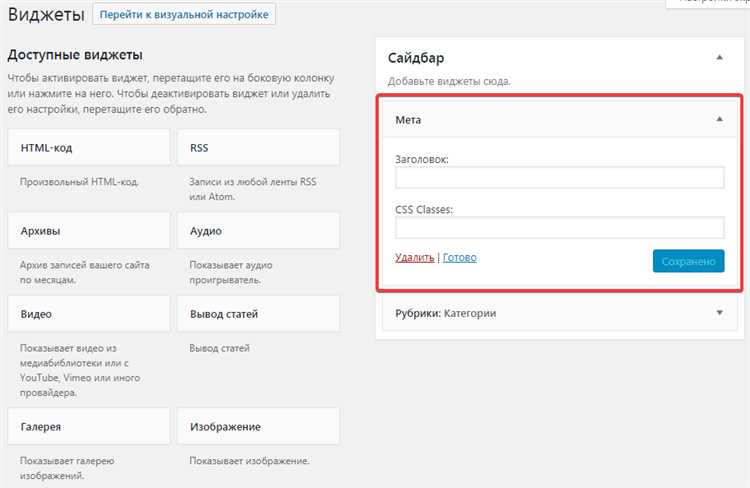750x488 pixels.
Task: Click the 'Показывает аудио проигрыватель.' description
Action: 231,272
